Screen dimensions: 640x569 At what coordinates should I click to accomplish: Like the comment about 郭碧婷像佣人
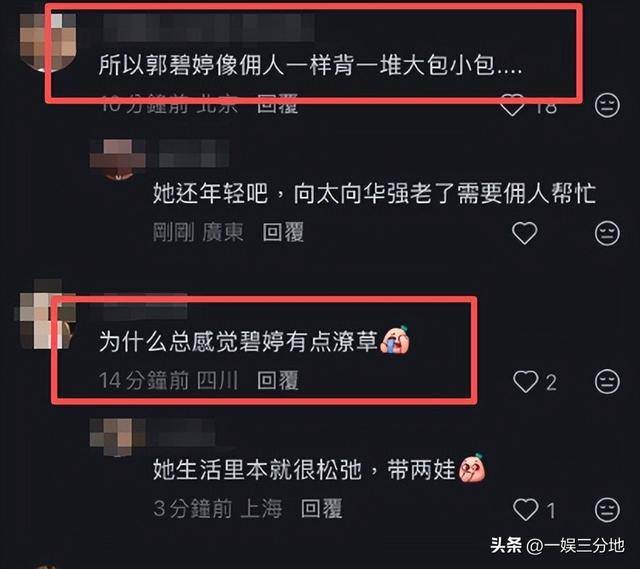click(512, 105)
